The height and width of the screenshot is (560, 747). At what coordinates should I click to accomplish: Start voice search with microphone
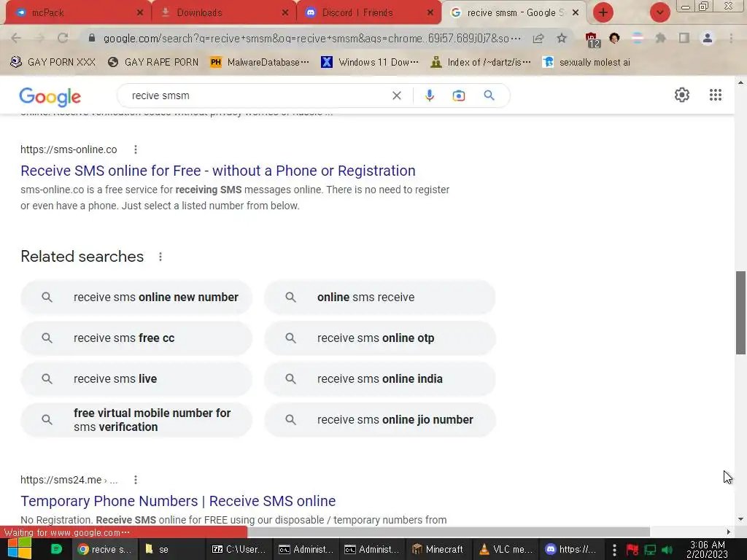(429, 96)
